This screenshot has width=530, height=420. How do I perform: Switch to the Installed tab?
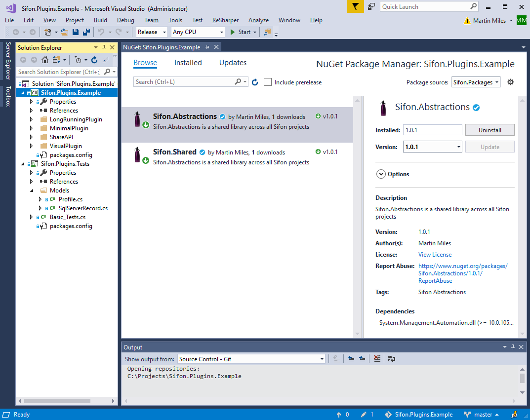point(188,63)
